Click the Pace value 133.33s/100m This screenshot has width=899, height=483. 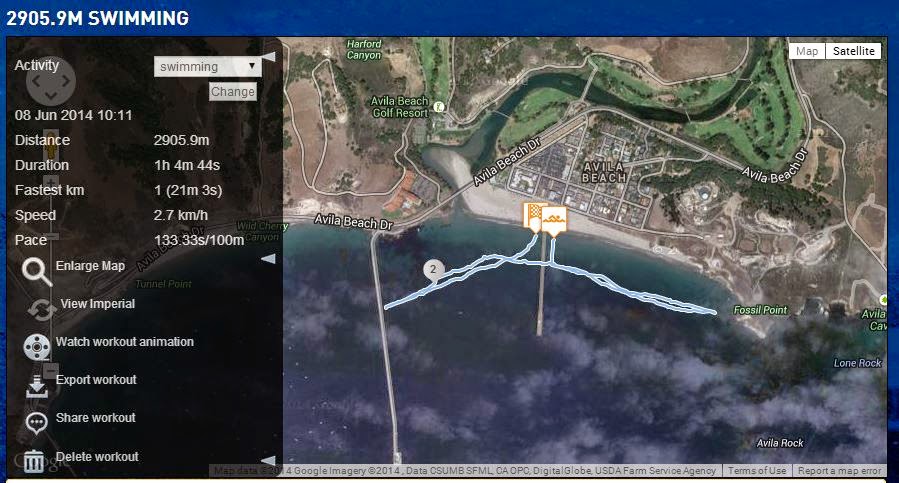click(x=199, y=240)
